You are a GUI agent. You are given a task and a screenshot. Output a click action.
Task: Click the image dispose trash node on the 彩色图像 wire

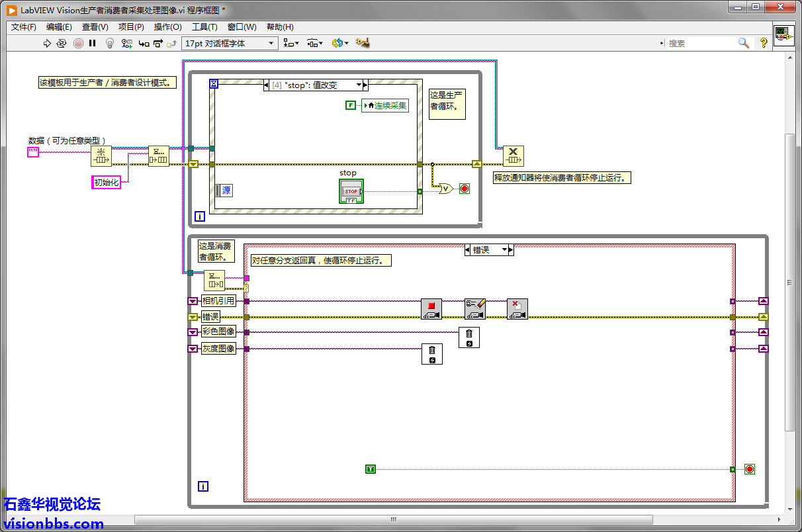tap(469, 337)
